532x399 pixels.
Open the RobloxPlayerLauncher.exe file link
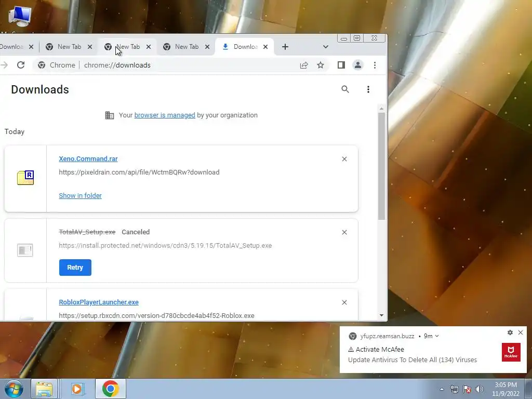coord(99,302)
